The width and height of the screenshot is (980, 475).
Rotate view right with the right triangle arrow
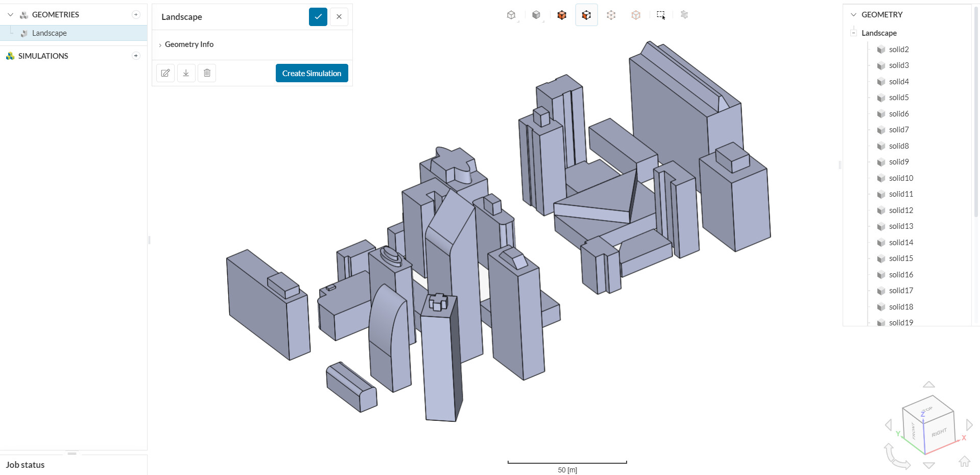pyautogui.click(x=969, y=425)
